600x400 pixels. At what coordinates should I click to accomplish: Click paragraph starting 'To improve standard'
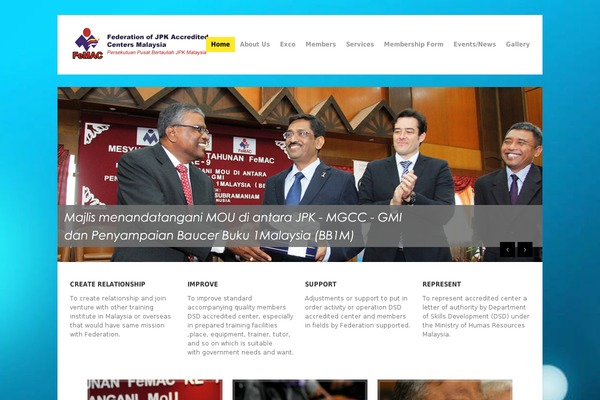[x=240, y=325]
